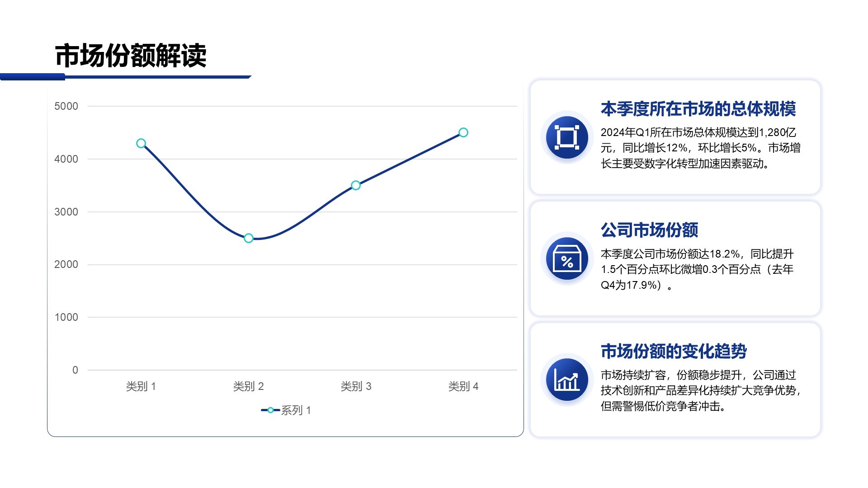
Task: Click the axis label 类别 1
Action: (141, 386)
